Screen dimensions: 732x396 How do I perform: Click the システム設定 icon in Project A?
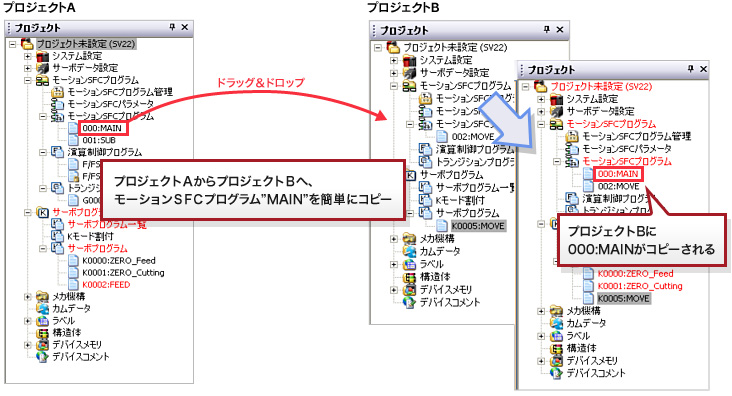point(42,57)
